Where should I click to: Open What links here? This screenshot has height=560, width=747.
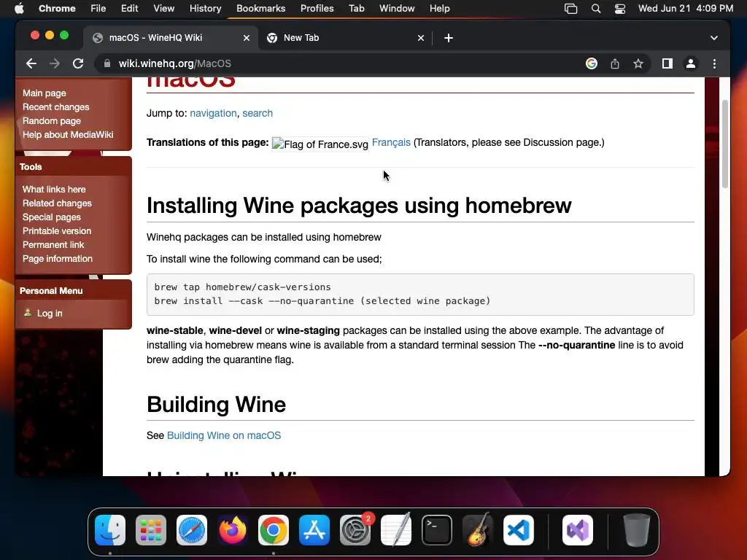pos(54,190)
